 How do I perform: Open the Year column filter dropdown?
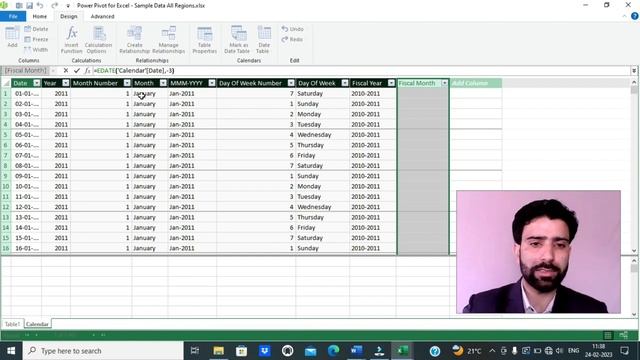coord(66,83)
